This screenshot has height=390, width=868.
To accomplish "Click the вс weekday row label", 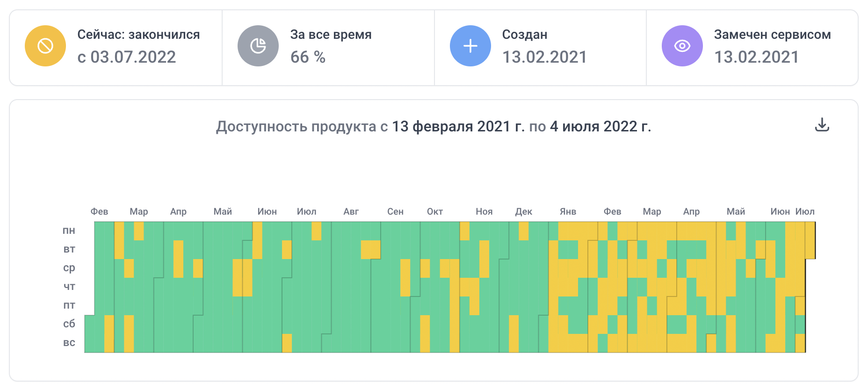I will (x=69, y=343).
